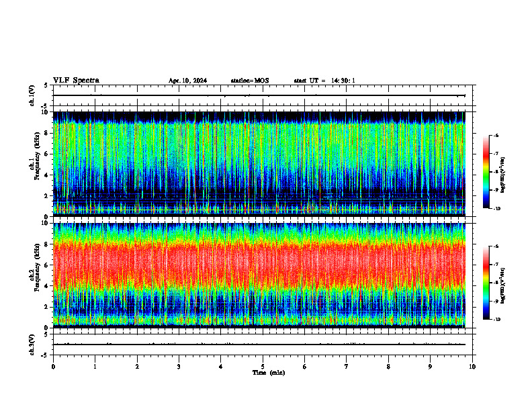Click the "6" kHz tick on ch.2 spectrogram axis
The image size is (532, 411).
[x=47, y=265]
